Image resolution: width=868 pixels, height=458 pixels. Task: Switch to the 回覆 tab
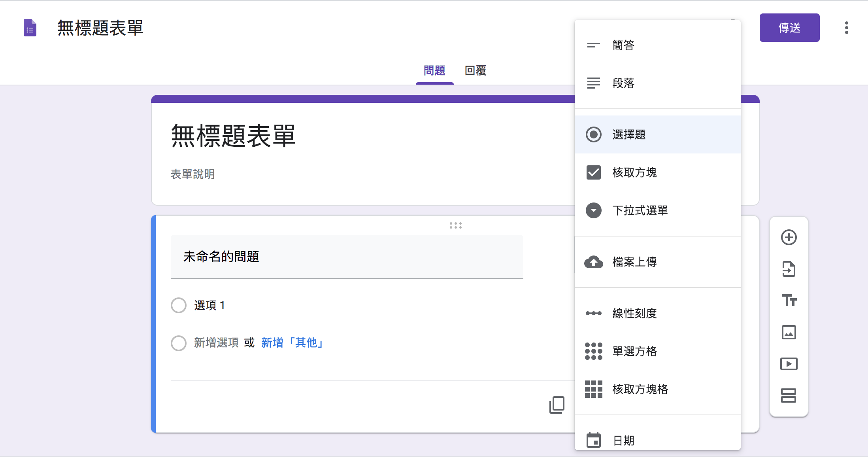(x=476, y=70)
